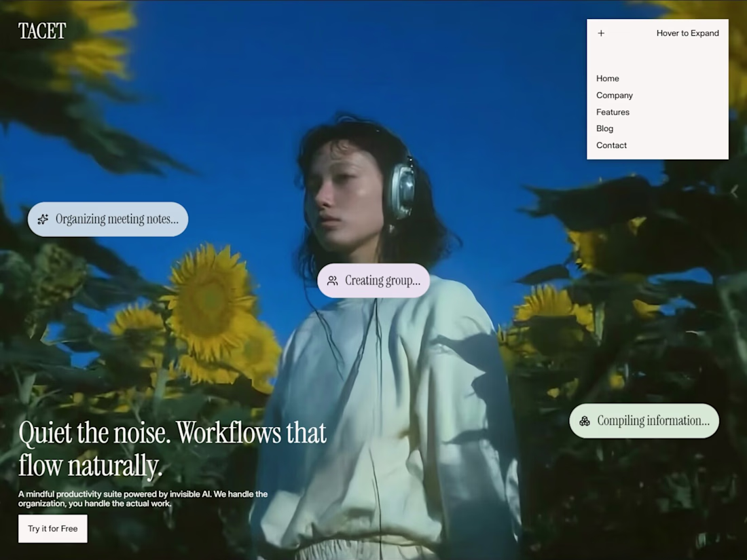
Task: Open the Home menu link
Action: tap(607, 79)
